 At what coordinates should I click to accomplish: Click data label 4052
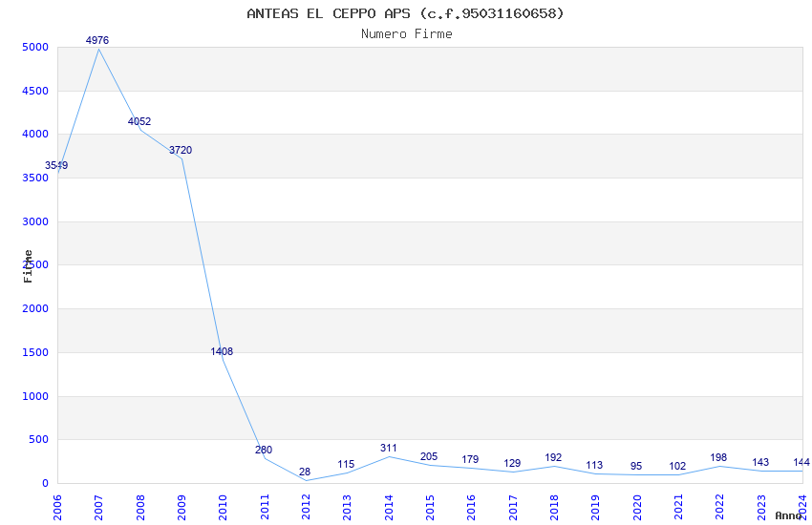click(x=139, y=121)
